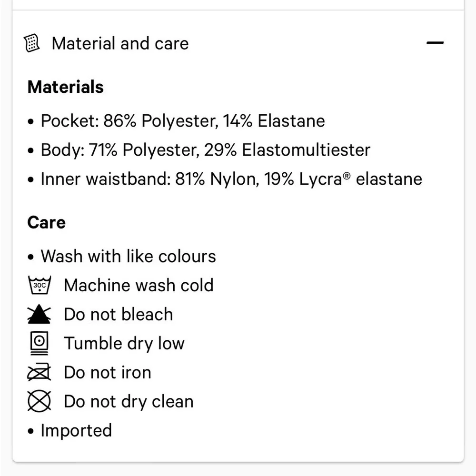Click the crossed circle dry clean icon
Screen dimensions: 476x476
tap(39, 401)
